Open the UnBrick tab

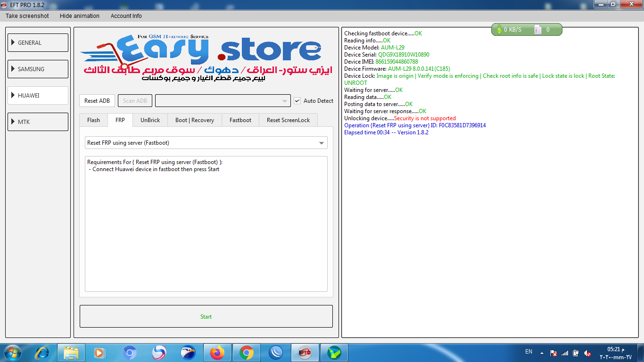click(x=150, y=120)
